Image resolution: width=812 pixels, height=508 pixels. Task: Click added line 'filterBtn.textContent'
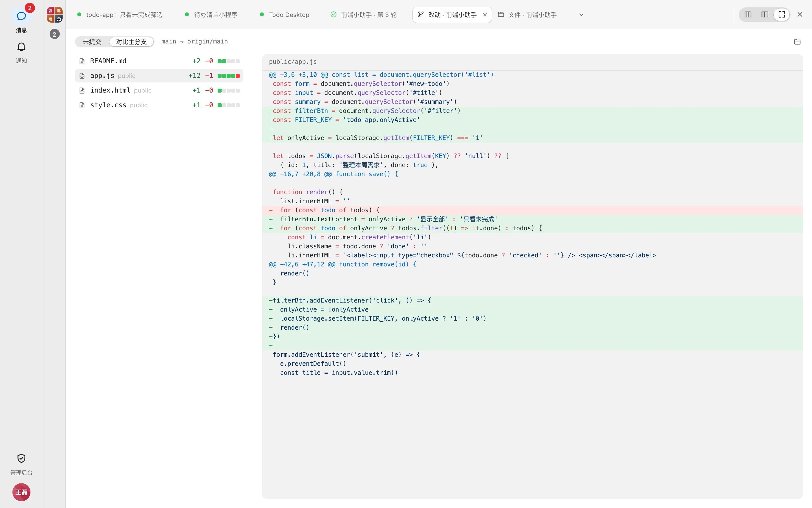click(533, 219)
